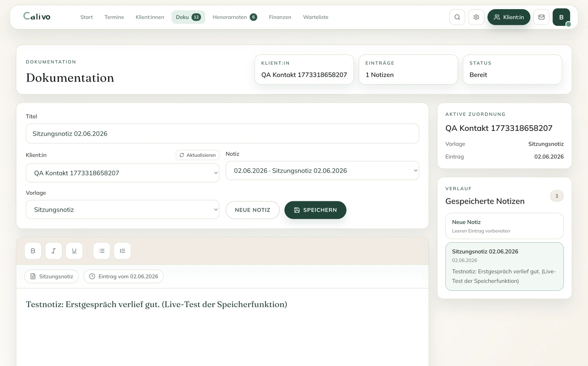Click the saved notes count badge 1
The height and width of the screenshot is (366, 588).
pos(557,196)
